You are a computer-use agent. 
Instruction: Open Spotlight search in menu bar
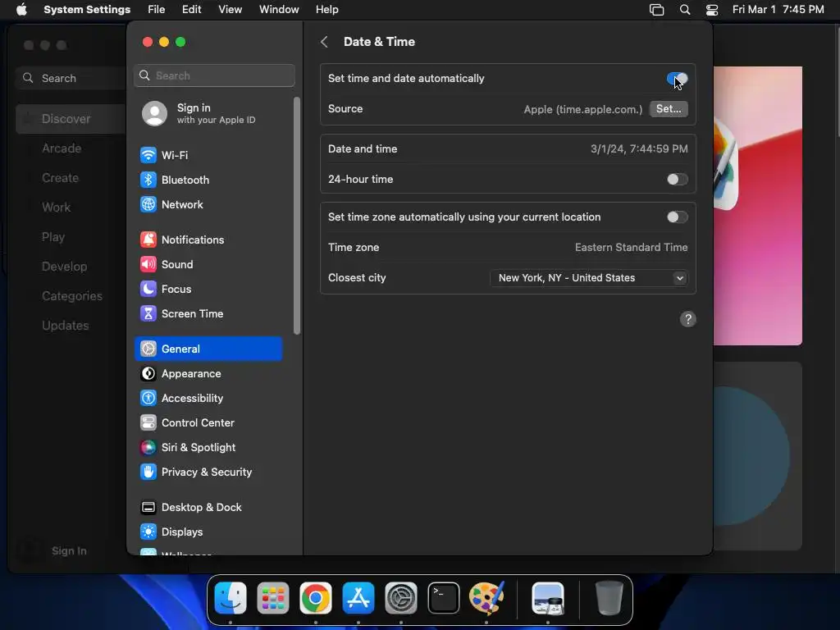[x=685, y=10]
